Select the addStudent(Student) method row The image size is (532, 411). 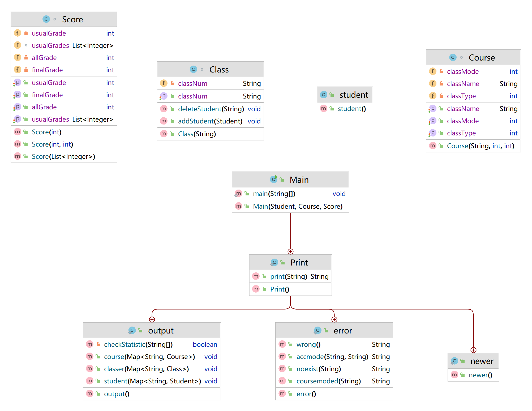[210, 121]
